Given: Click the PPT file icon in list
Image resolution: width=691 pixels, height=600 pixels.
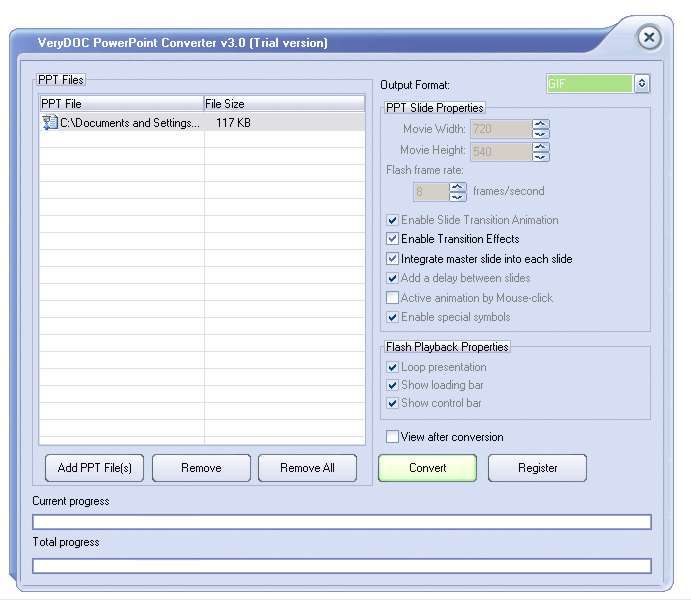Looking at the screenshot, I should [x=50, y=123].
